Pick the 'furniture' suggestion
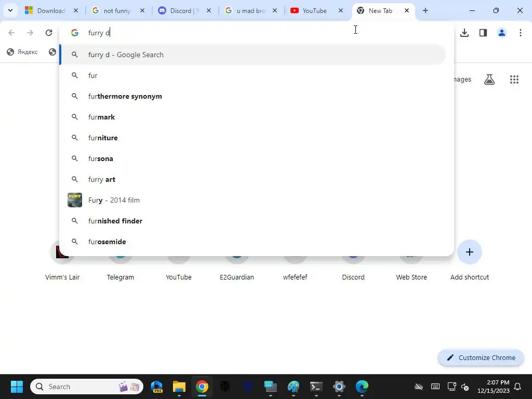 coord(252,138)
